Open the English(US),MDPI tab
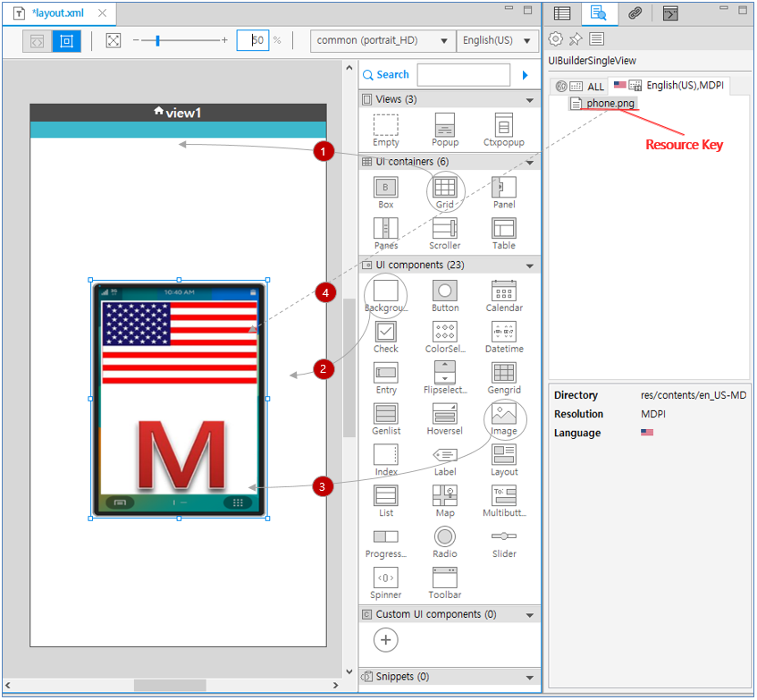Image resolution: width=757 pixels, height=700 pixels. (x=671, y=86)
